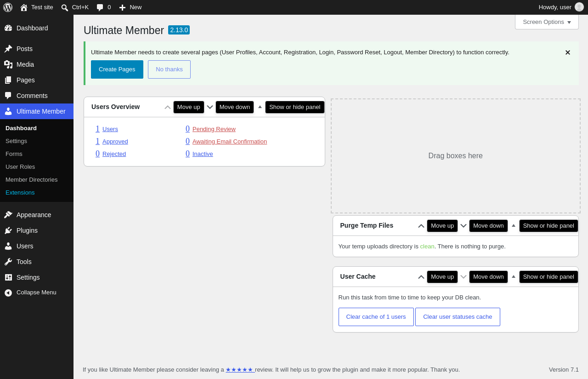This screenshot has height=379, width=588.
Task: Open the top-level Dashboard item with gauge icon
Action: point(37,28)
